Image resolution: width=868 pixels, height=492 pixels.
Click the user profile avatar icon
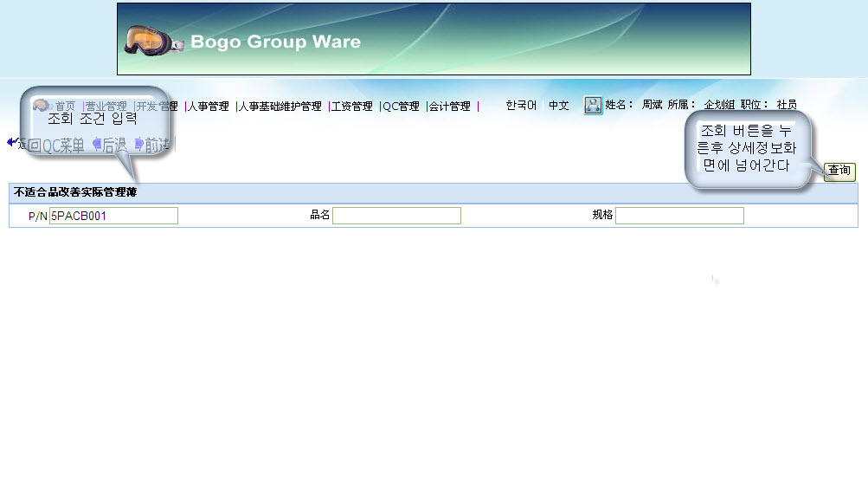coord(593,106)
